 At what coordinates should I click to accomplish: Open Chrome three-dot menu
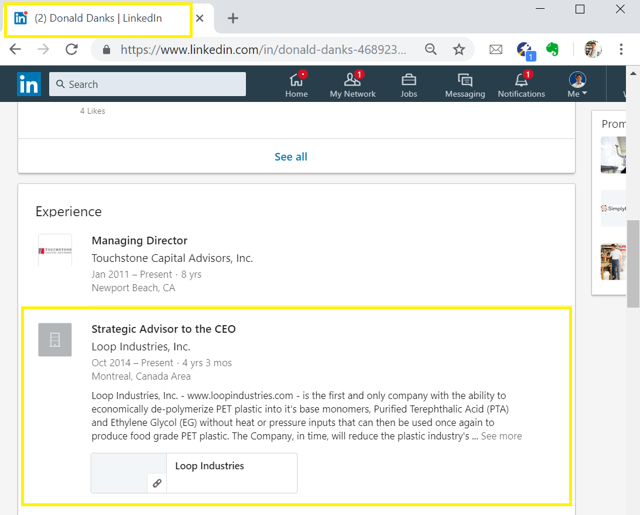point(621,49)
